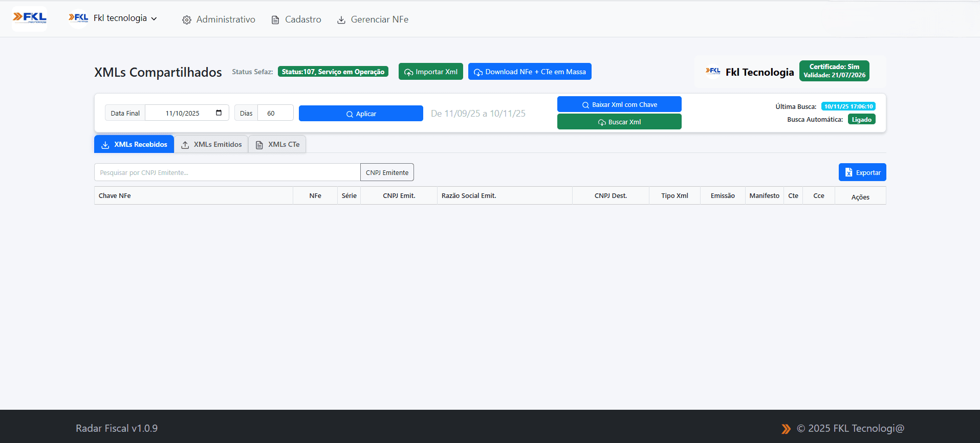The width and height of the screenshot is (980, 443).
Task: Toggle the Busca Automática Ligado badge
Action: point(861,120)
